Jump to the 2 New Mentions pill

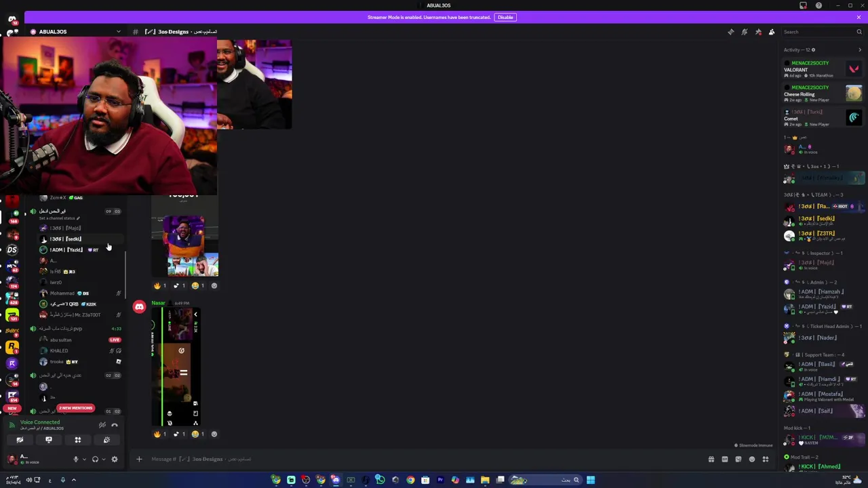(75, 408)
